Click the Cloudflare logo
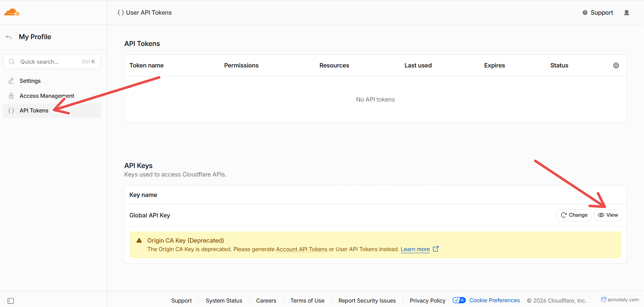Image resolution: width=644 pixels, height=307 pixels. tap(12, 12)
